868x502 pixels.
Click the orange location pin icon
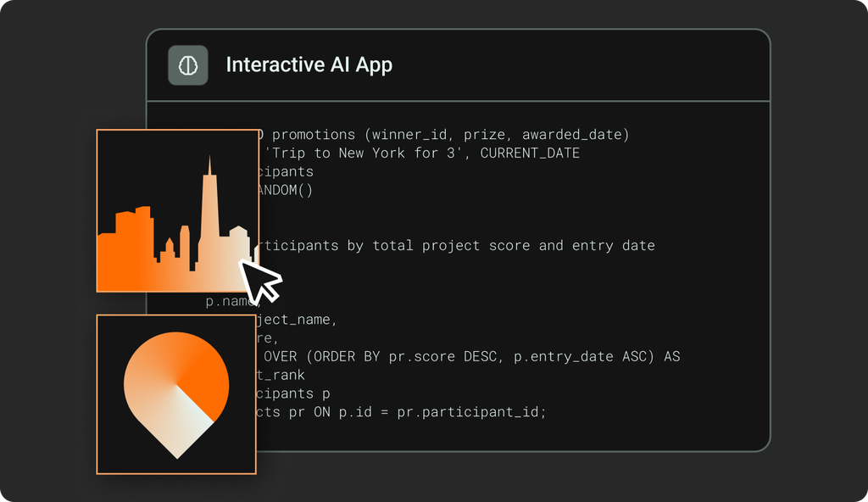click(x=176, y=395)
